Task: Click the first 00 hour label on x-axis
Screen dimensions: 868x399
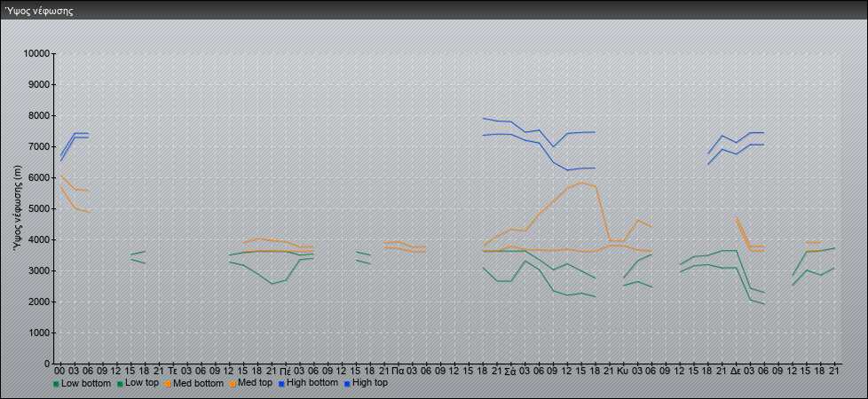Action: pyautogui.click(x=60, y=371)
